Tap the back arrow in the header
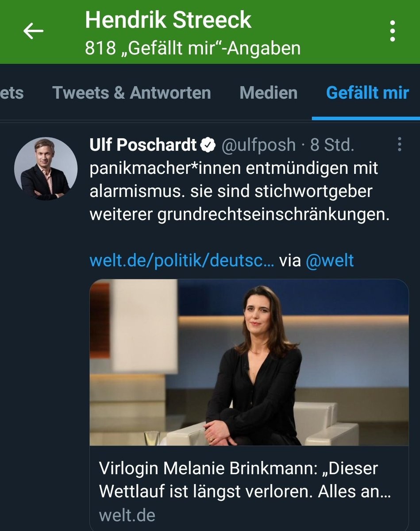This screenshot has height=531, width=420. 33,31
